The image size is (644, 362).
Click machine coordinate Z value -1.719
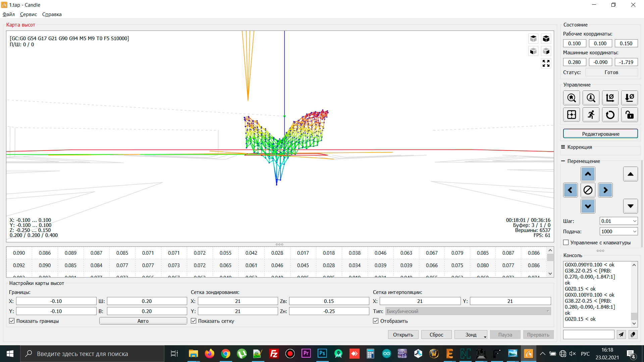pos(626,62)
